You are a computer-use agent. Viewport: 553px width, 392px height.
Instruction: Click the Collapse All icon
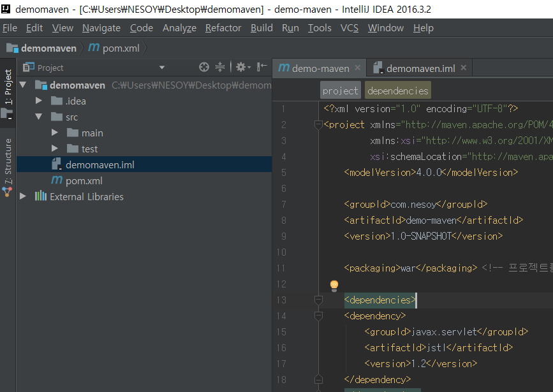tap(220, 67)
